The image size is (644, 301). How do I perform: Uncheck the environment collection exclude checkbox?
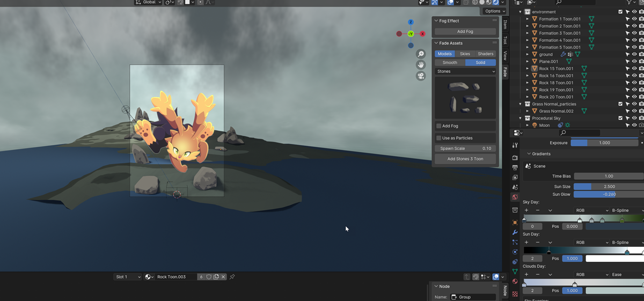click(620, 12)
